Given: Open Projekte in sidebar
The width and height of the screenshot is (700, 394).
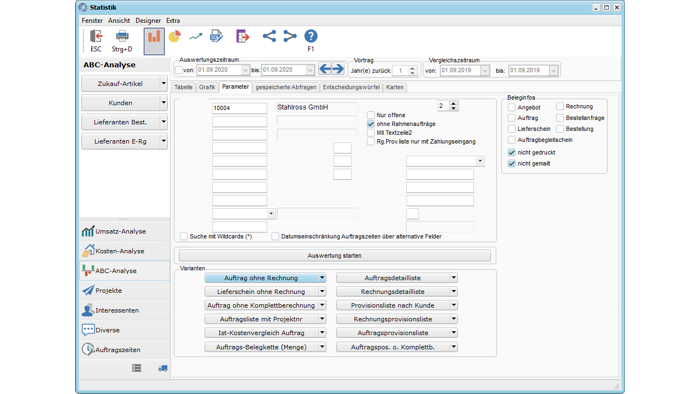Looking at the screenshot, I should (125, 290).
